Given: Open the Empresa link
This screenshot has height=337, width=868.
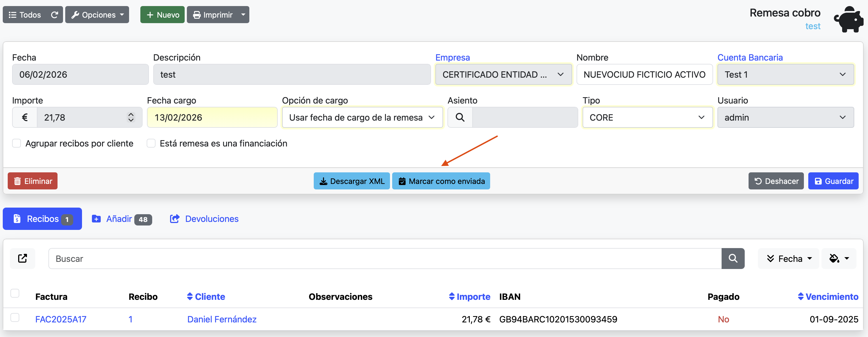Looking at the screenshot, I should point(452,57).
